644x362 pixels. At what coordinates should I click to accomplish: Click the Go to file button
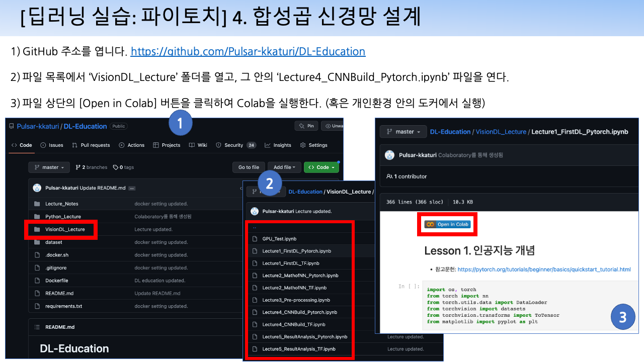[x=249, y=167]
